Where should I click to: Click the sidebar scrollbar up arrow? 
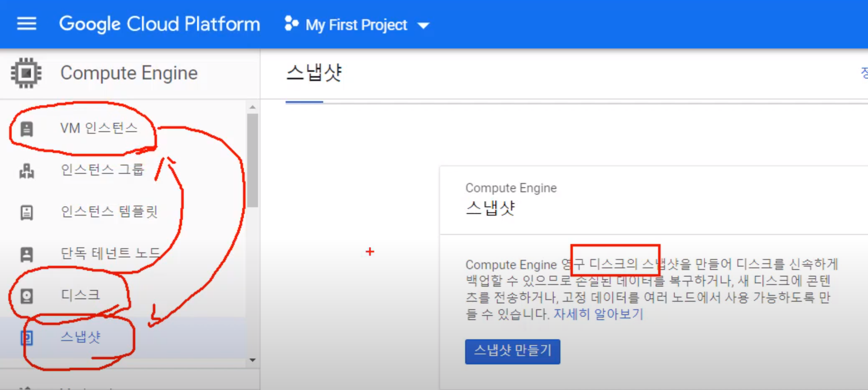252,106
